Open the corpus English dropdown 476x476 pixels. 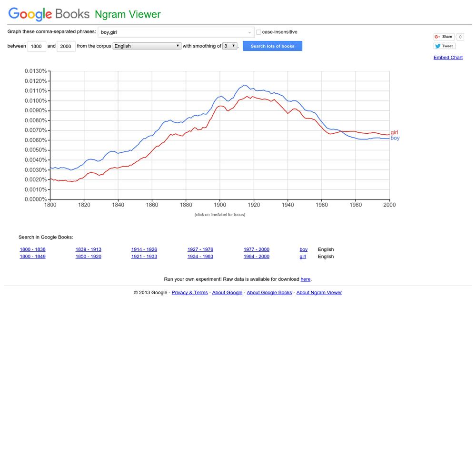[147, 46]
